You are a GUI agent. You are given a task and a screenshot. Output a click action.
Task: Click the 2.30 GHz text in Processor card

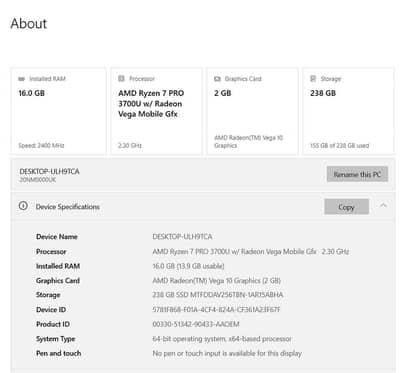point(130,145)
